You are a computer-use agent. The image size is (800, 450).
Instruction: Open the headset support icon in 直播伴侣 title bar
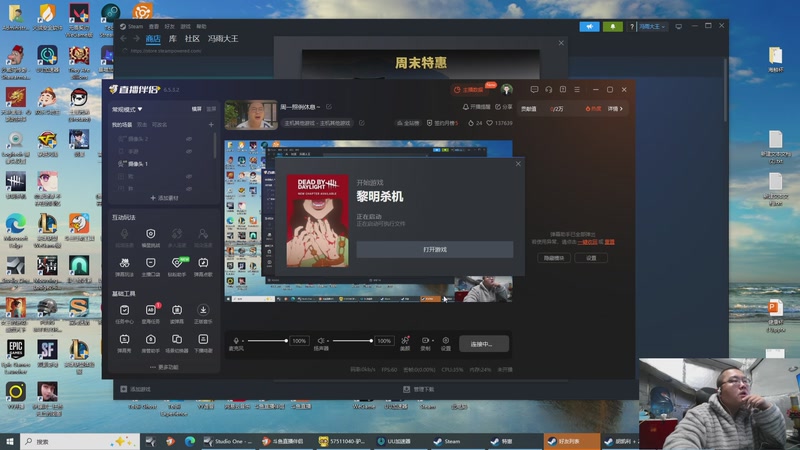548,89
